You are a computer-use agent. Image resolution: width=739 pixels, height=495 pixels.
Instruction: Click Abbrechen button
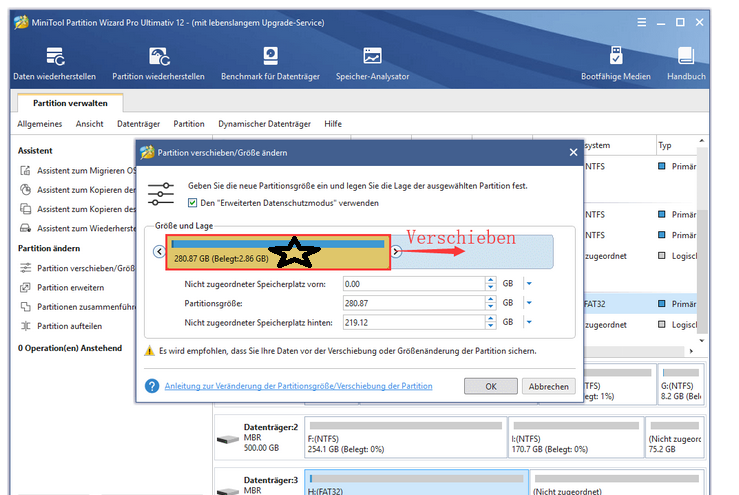point(549,386)
